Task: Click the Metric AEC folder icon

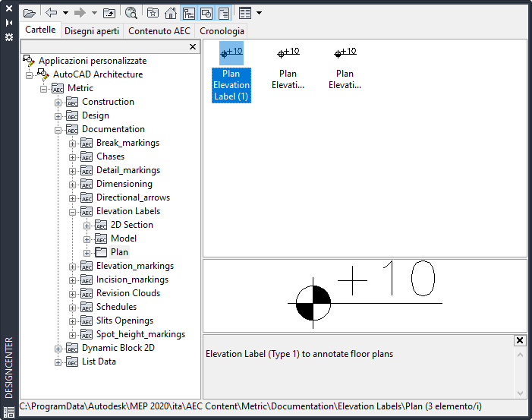Action: point(58,89)
